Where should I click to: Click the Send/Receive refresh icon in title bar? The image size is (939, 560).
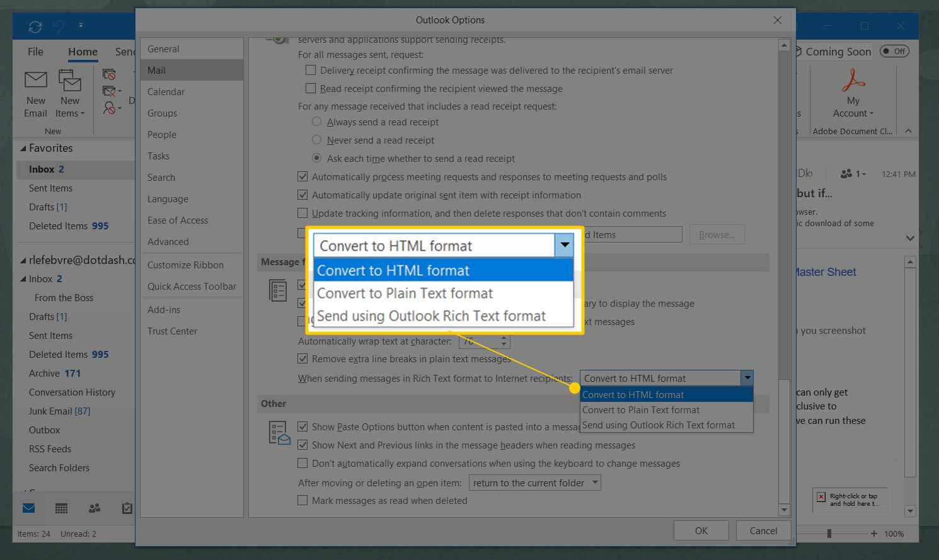pos(35,26)
